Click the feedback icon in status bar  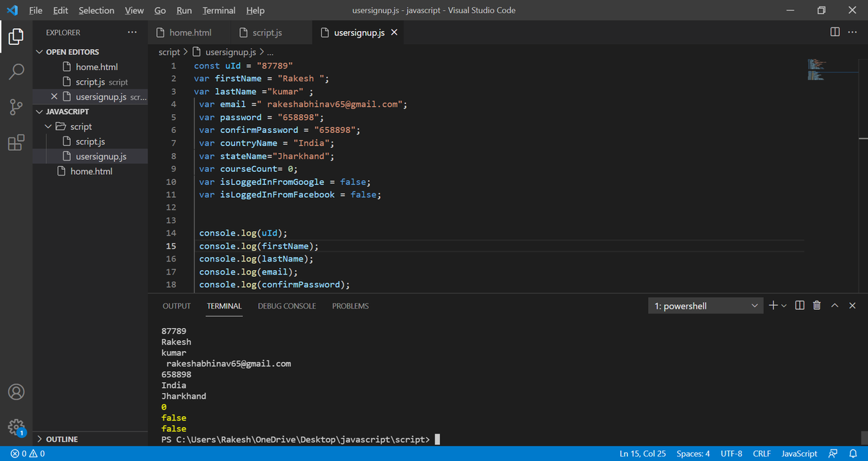click(x=833, y=454)
